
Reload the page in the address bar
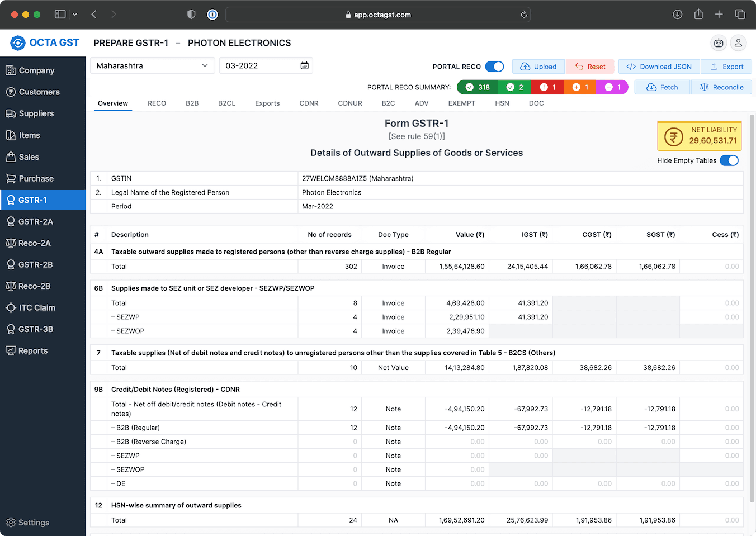pos(524,15)
